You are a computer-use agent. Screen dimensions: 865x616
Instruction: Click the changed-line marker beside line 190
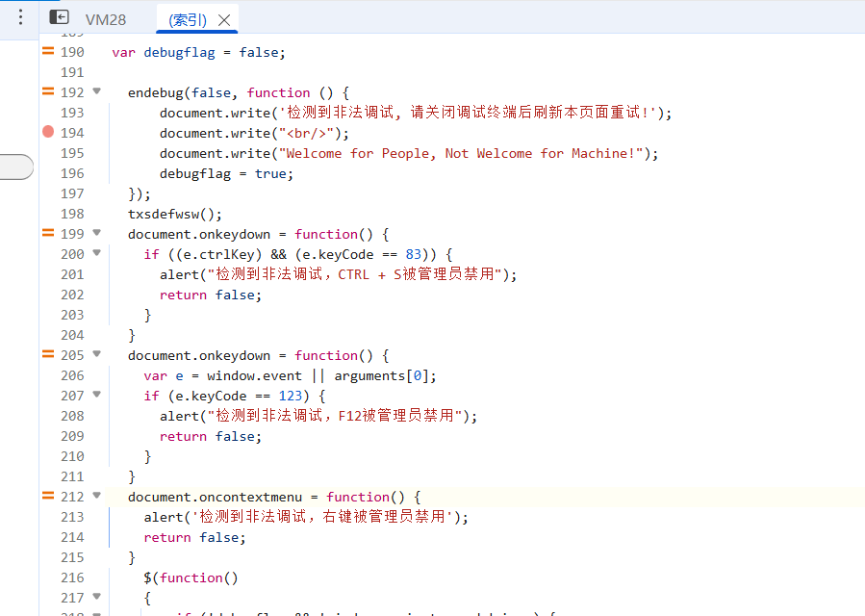pos(48,51)
